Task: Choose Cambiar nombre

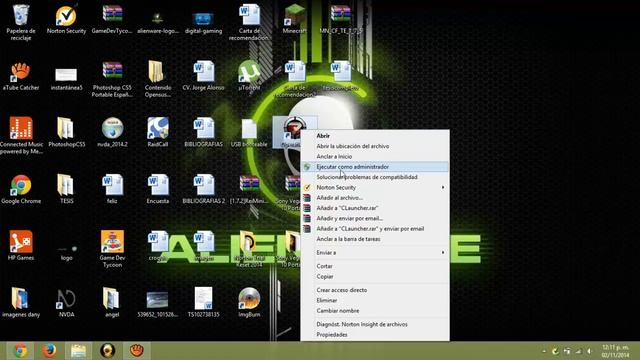Action: pyautogui.click(x=375, y=311)
